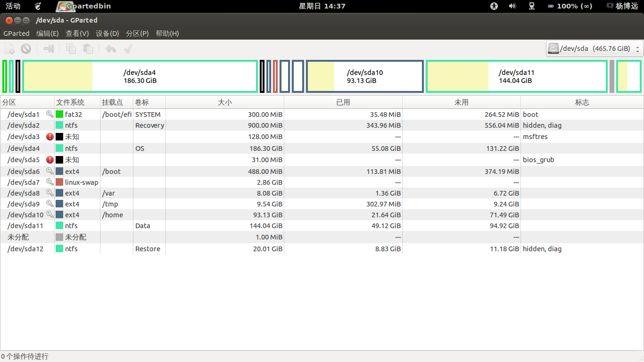Screen dimensions: 644x362
Task: Click the Delete partition toolbar icon
Action: (x=26, y=48)
